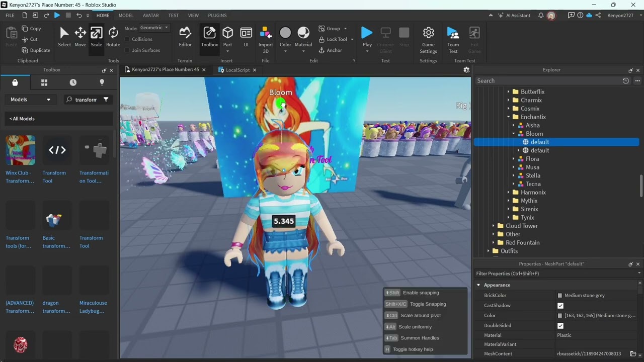Open Toolbox Creations lightbulb tab
This screenshot has height=362, width=644.
[102, 82]
